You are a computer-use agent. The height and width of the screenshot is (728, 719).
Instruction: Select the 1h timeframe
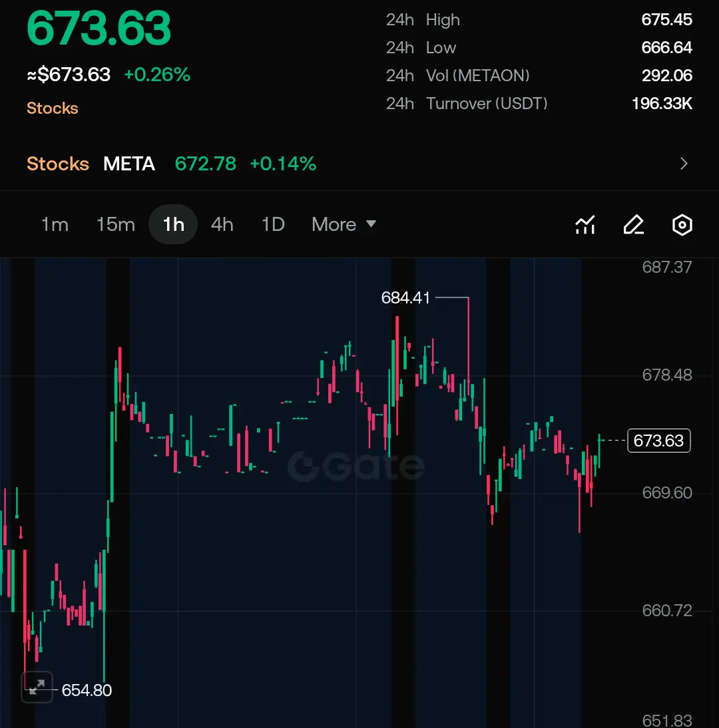tap(173, 224)
